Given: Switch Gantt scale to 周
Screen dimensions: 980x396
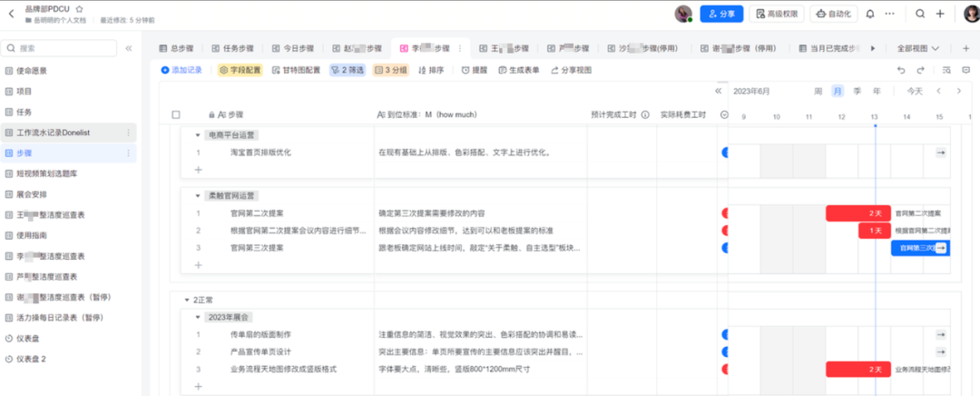Looking at the screenshot, I should pyautogui.click(x=818, y=91).
